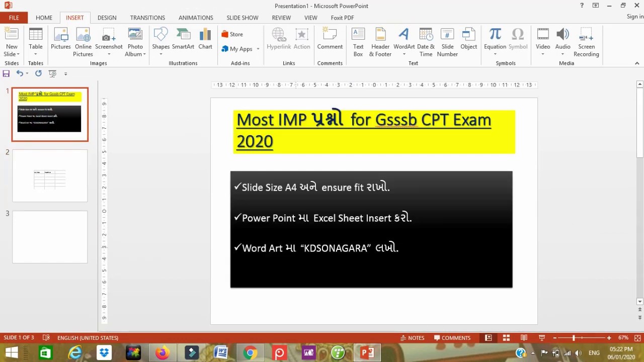This screenshot has width=644, height=362.
Task: Add a Comment to the slide
Action: pos(330,39)
